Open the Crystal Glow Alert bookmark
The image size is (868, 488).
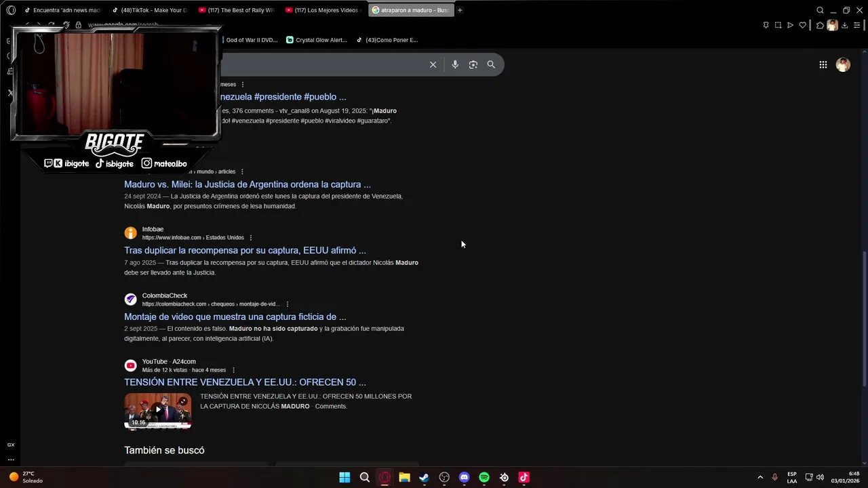pyautogui.click(x=317, y=40)
